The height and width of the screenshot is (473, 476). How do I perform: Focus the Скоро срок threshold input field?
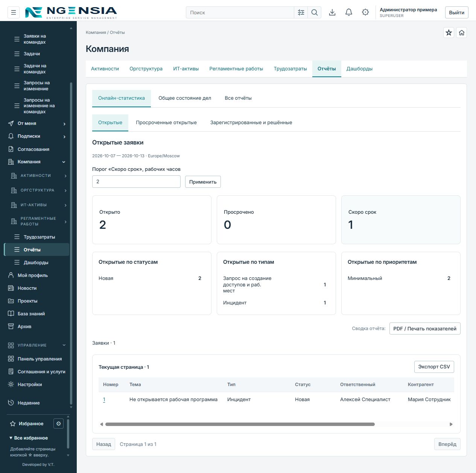coord(136,182)
